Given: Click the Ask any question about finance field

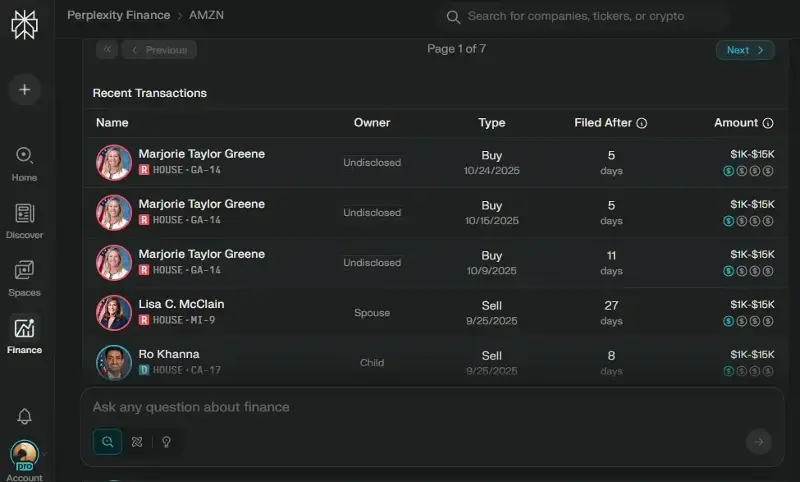Looking at the screenshot, I should pyautogui.click(x=432, y=407).
